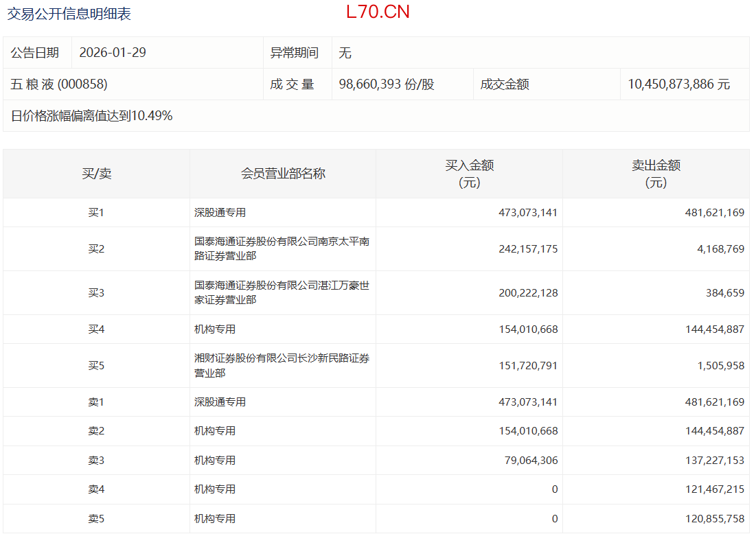756x545 pixels.
Task: Open the 五粮液 (000858) stock name
Action: point(59,84)
